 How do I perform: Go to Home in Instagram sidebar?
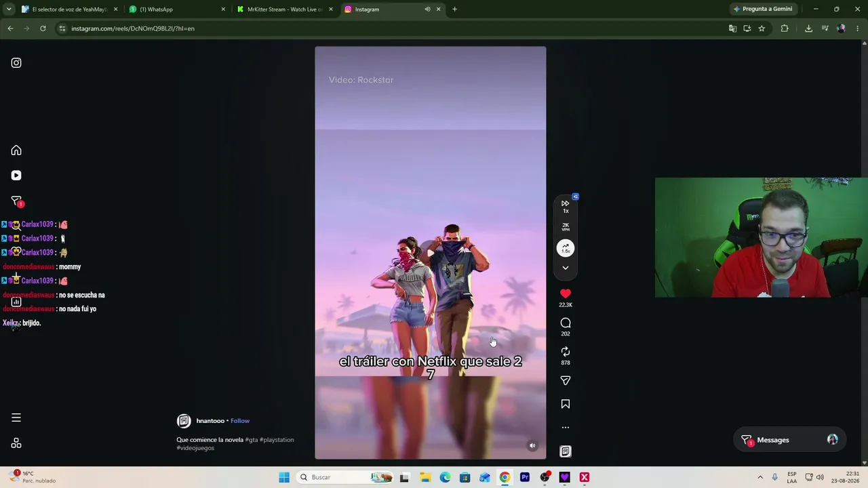[x=16, y=150]
